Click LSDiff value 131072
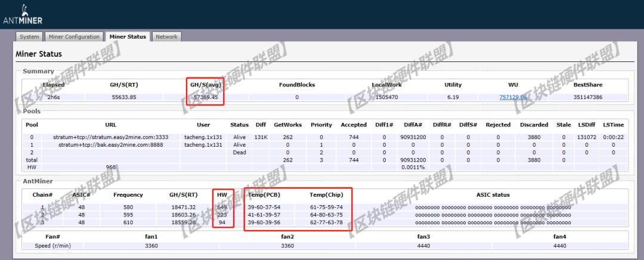Image resolution: width=644 pixels, height=260 pixels. [586, 137]
